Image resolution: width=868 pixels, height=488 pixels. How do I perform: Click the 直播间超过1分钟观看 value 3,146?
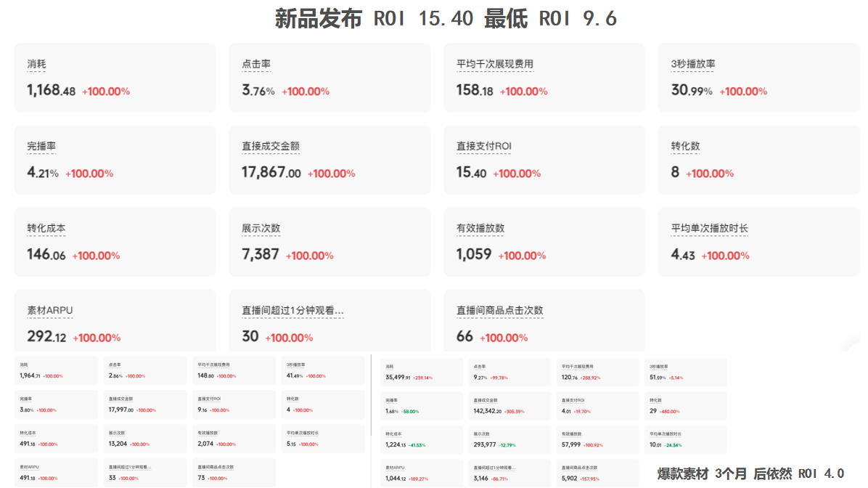click(481, 478)
